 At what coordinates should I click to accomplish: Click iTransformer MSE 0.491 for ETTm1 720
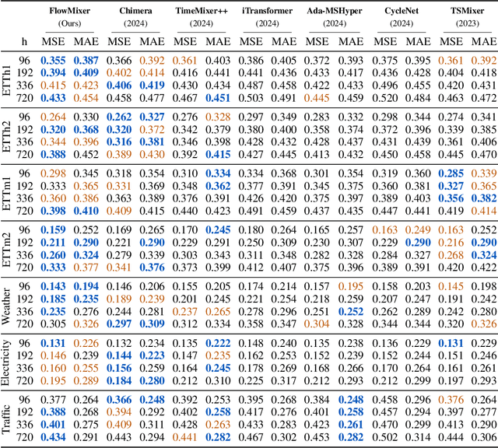251,211
